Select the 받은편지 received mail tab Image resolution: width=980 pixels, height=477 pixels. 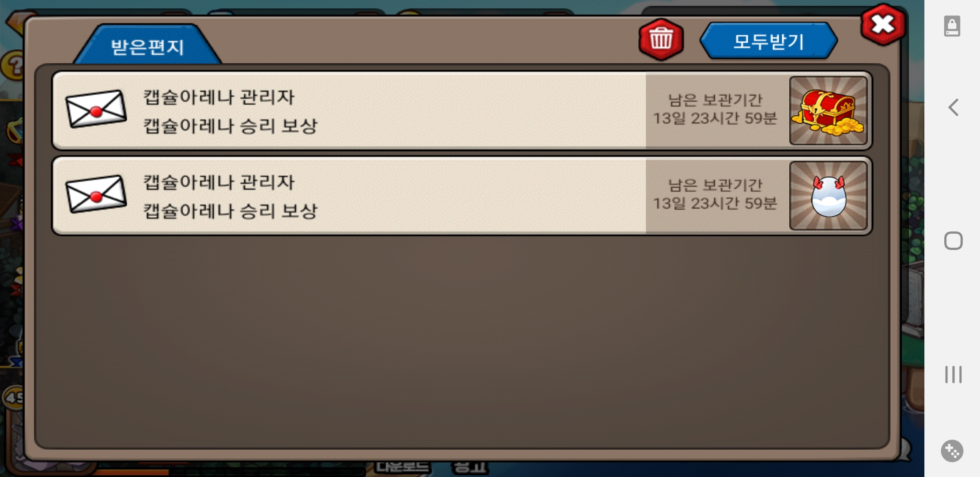[x=147, y=45]
